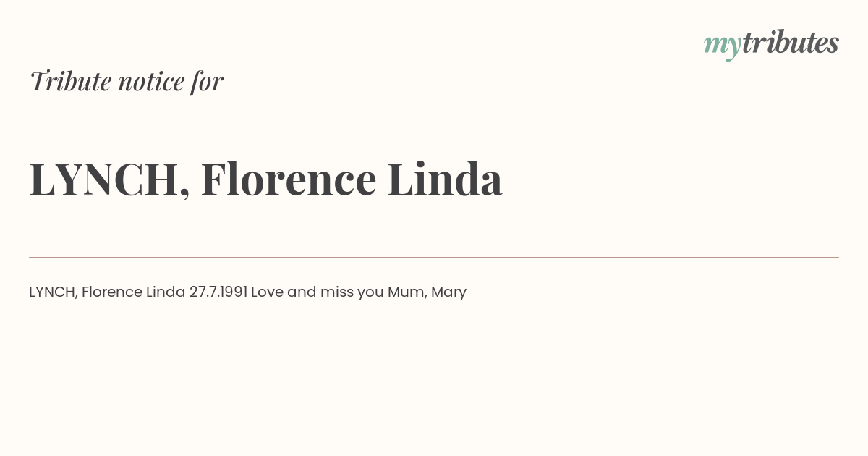The height and width of the screenshot is (456, 868).
Task: Select "Florence Linda" in the notice body
Action: [134, 292]
